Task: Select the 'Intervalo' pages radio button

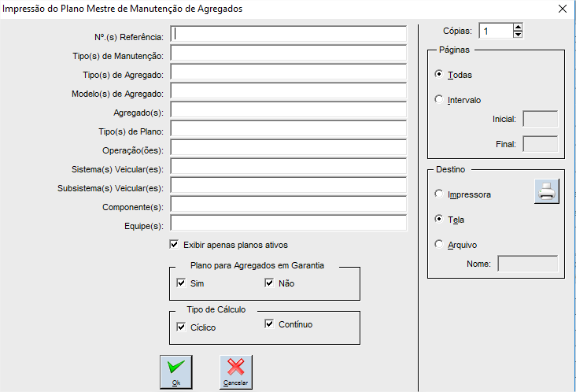Action: (x=439, y=100)
